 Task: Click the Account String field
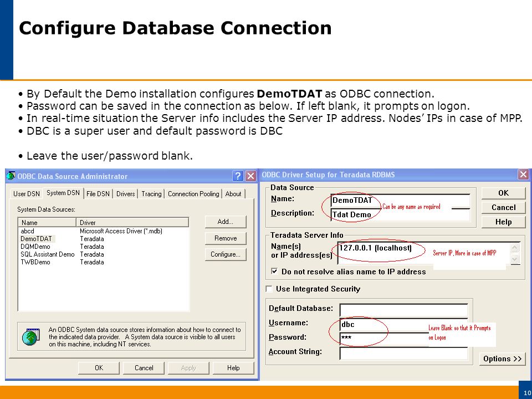coord(404,353)
